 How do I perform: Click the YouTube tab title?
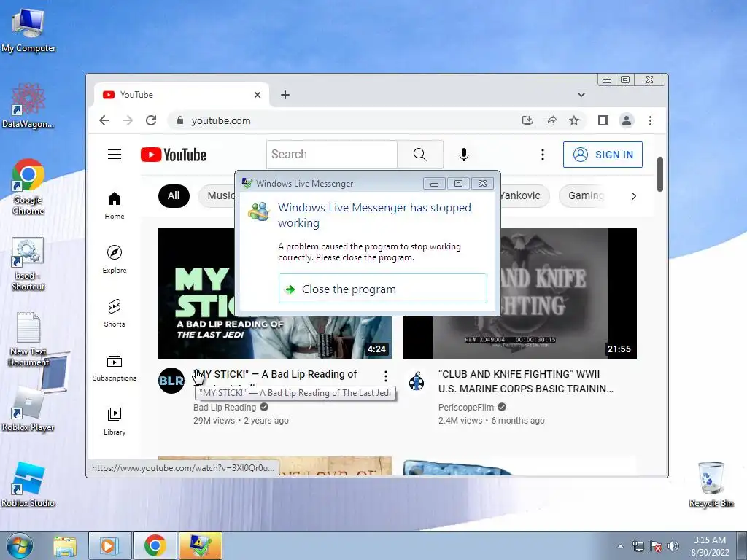(136, 95)
